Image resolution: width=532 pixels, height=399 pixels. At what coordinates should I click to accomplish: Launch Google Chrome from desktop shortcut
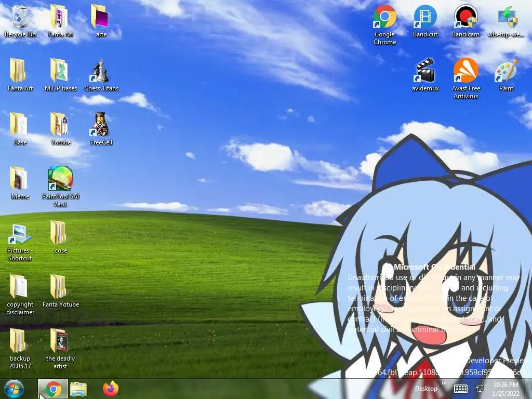(384, 25)
